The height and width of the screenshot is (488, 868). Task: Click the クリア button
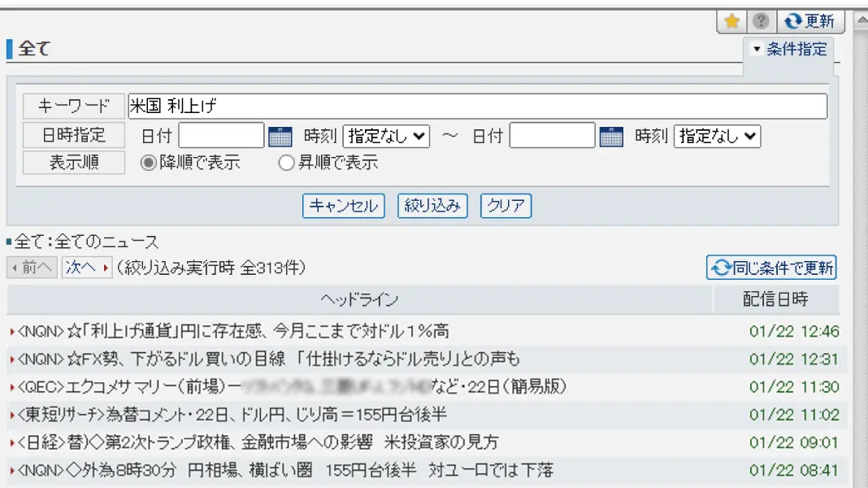tap(506, 206)
